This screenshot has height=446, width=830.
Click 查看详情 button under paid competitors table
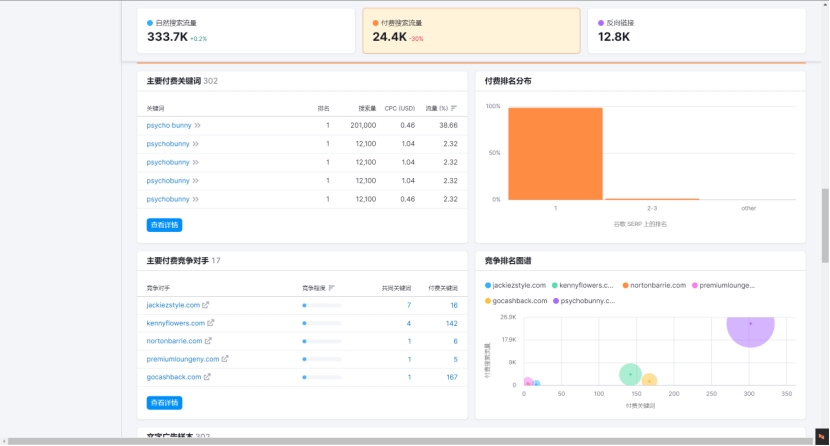pos(164,403)
